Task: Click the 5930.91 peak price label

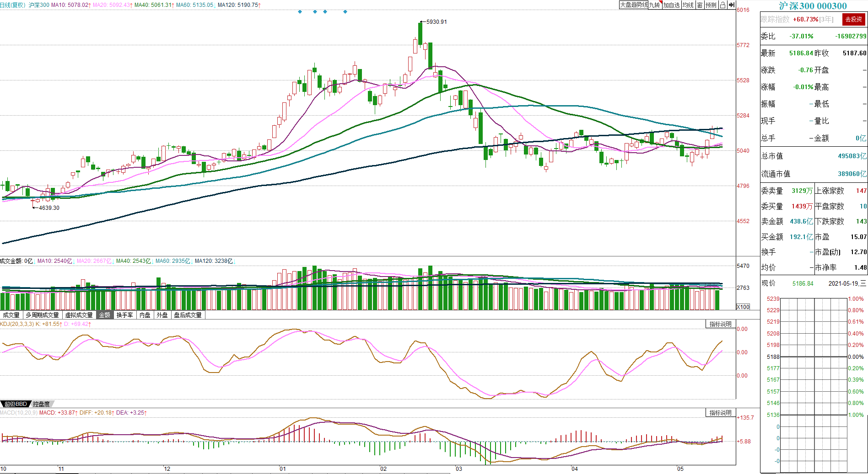Action: 437,22
